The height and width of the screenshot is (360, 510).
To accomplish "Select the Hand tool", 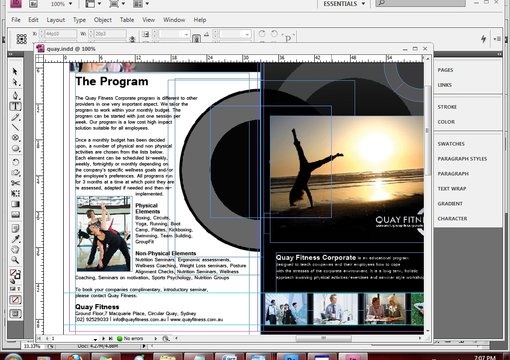I will pos(15,249).
